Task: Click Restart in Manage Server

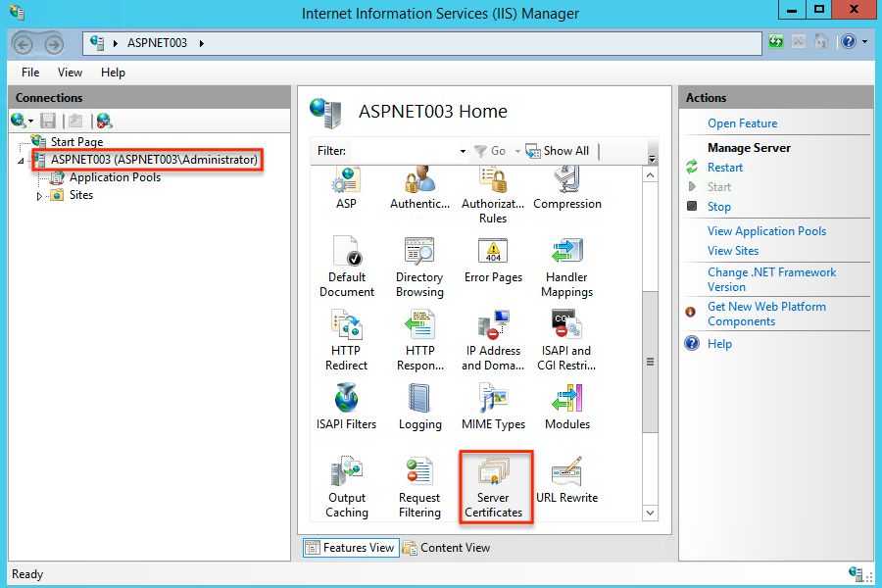Action: [725, 168]
